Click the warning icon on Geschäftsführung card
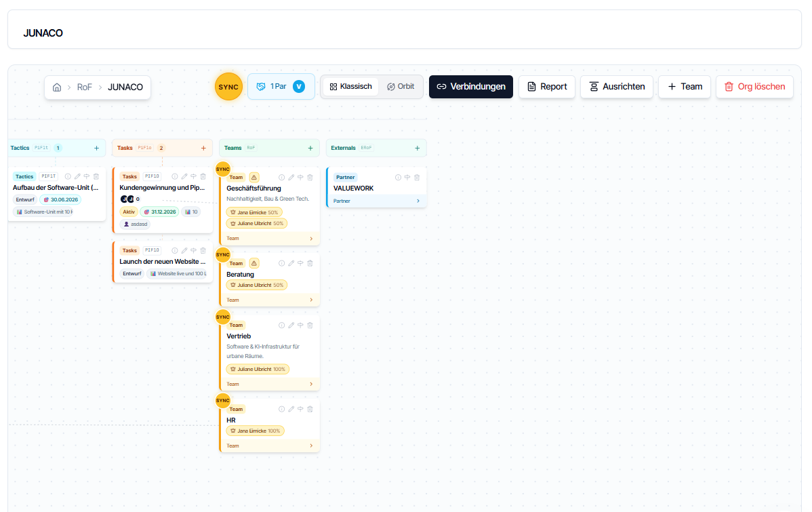The image size is (812, 512). click(253, 177)
